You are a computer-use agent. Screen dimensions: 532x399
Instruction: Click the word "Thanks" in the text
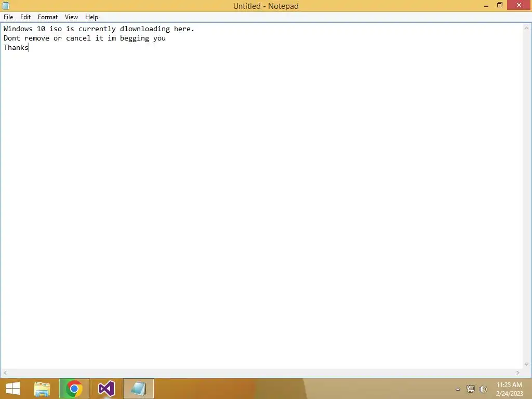click(16, 47)
